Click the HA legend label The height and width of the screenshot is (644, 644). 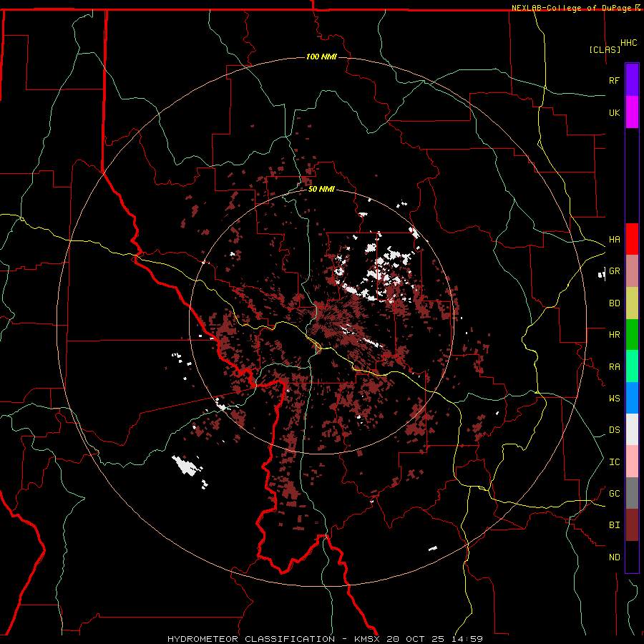[x=614, y=240]
